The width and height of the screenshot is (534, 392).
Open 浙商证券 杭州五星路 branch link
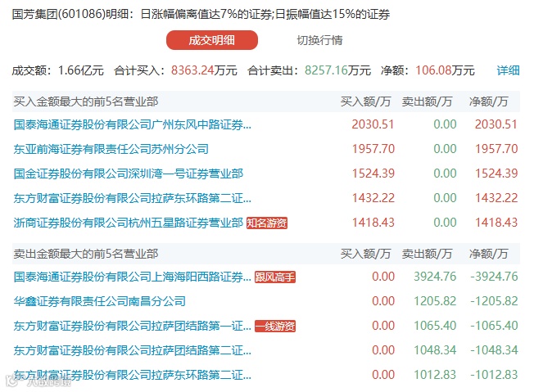pos(129,223)
